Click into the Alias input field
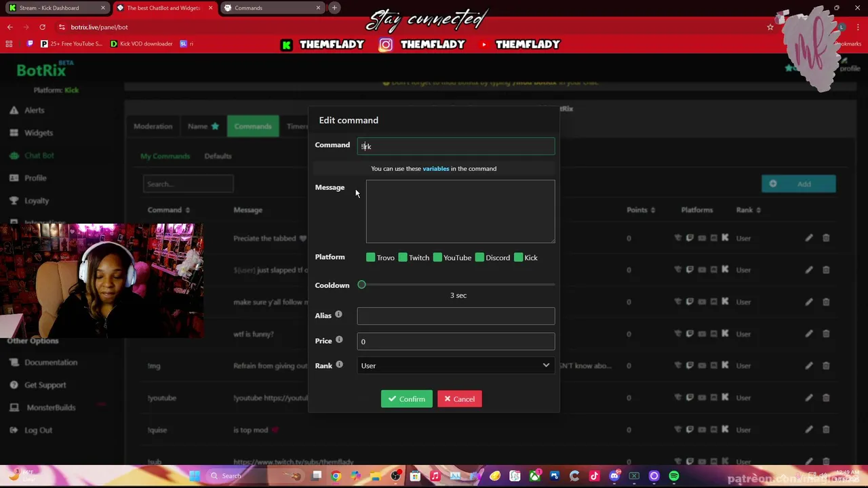The image size is (868, 488). [456, 316]
